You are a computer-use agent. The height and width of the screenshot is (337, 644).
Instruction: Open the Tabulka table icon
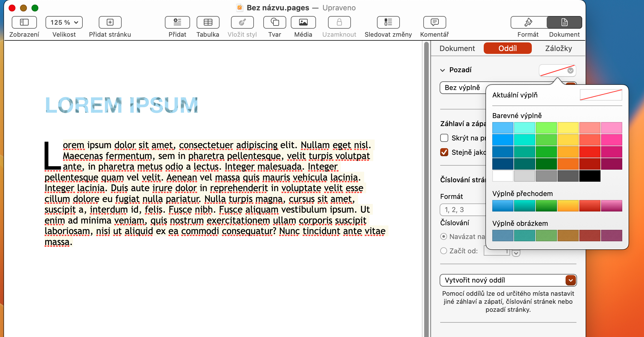tap(208, 22)
